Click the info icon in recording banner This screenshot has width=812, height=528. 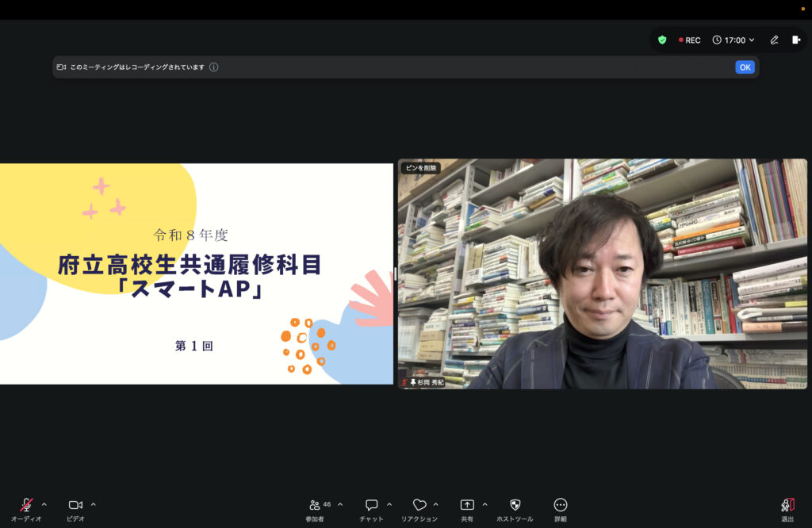[x=214, y=67]
